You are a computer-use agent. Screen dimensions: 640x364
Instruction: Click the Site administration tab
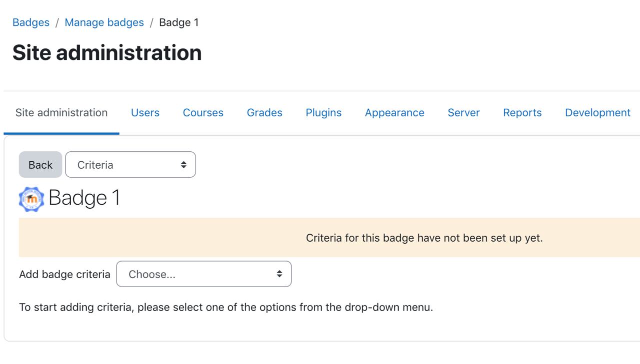[x=61, y=113]
